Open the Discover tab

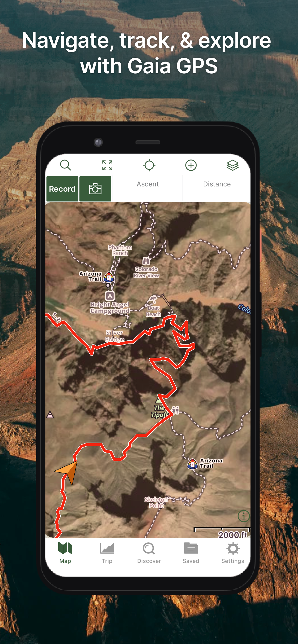149,553
